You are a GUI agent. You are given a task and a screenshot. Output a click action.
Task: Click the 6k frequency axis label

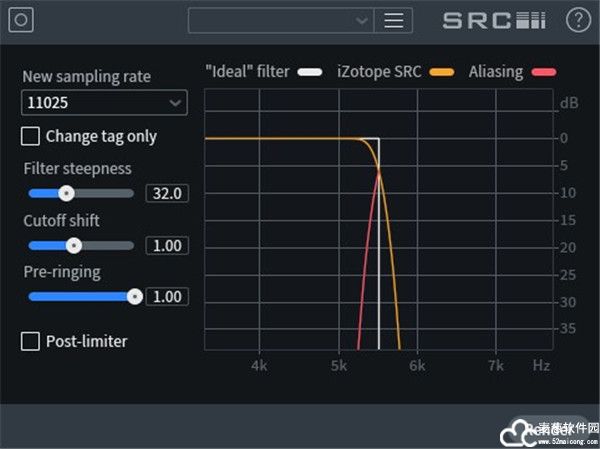(417, 366)
